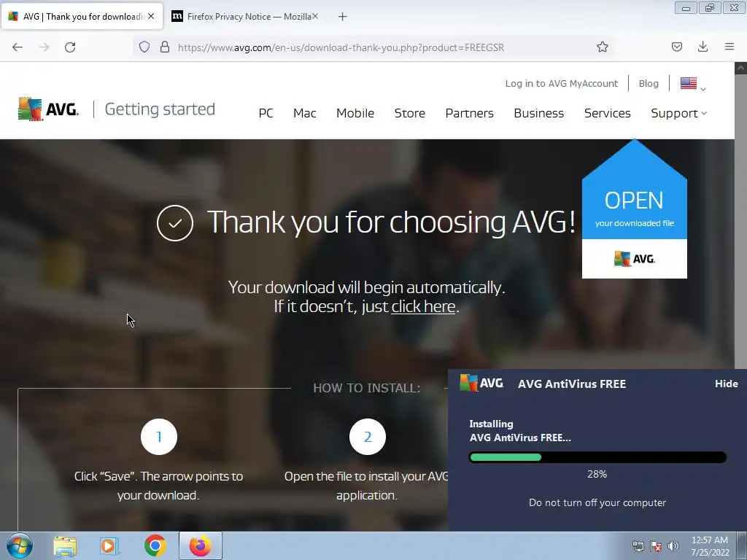View site security via padlock icon
The width and height of the screenshot is (747, 560).
(165, 47)
